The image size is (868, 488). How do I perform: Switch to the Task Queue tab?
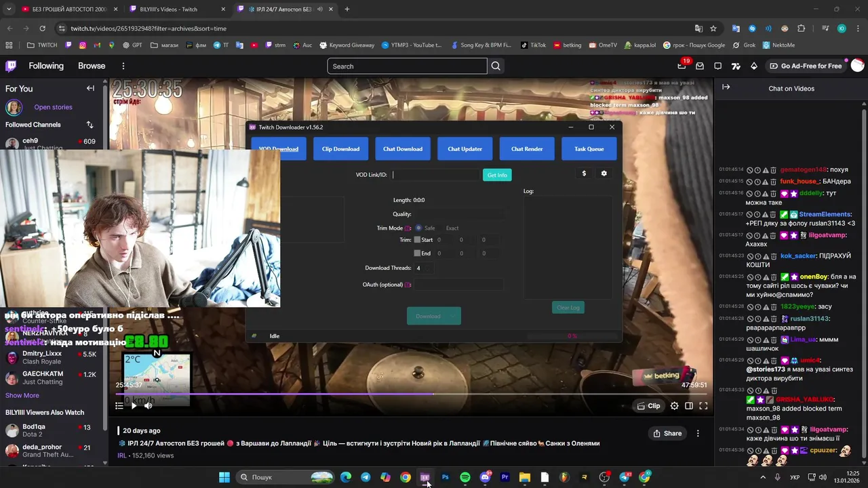(589, 148)
